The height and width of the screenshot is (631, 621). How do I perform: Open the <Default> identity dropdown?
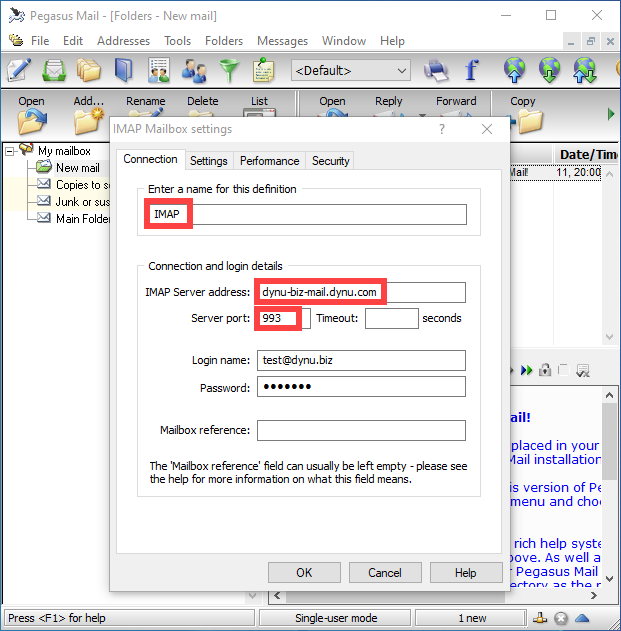point(351,70)
